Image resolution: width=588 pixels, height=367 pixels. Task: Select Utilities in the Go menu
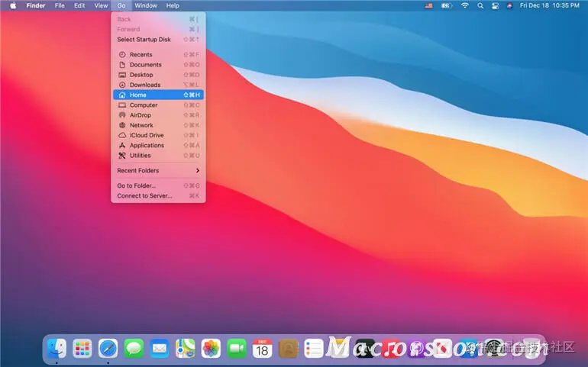[158, 155]
